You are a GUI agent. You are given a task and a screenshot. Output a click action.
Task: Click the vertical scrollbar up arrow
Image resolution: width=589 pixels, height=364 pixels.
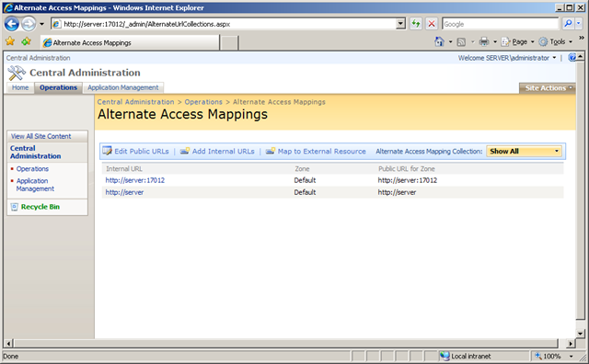click(x=580, y=57)
